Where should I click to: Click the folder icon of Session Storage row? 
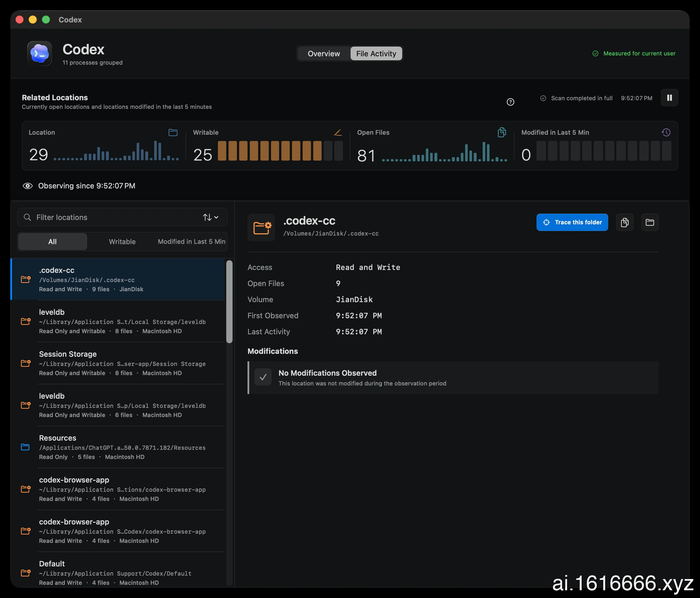pos(26,363)
